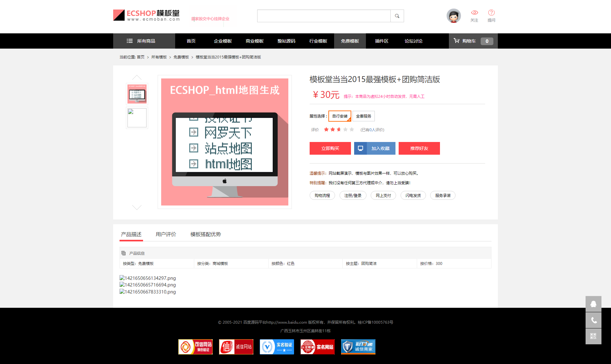Click the 提问 question mark icon
611x364 pixels.
(491, 13)
